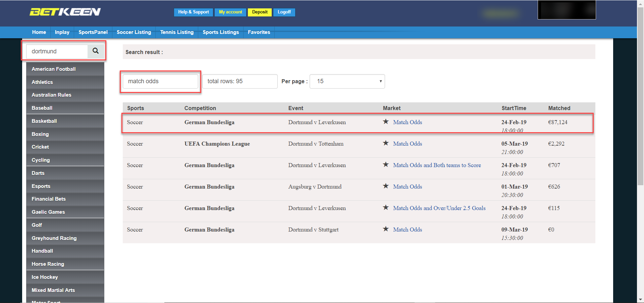Click the €2,292 matched amount

pyautogui.click(x=556, y=144)
